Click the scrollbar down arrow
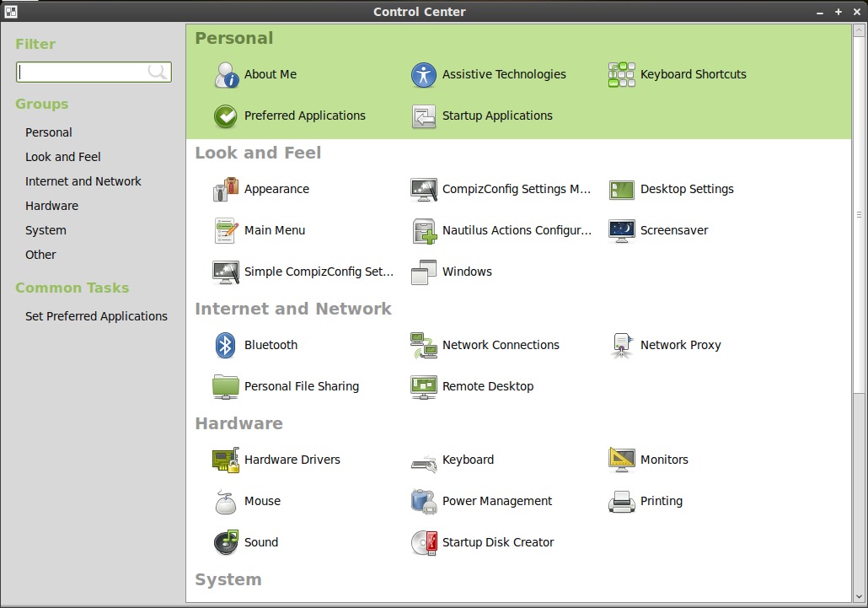Image resolution: width=868 pixels, height=608 pixels. click(x=859, y=597)
